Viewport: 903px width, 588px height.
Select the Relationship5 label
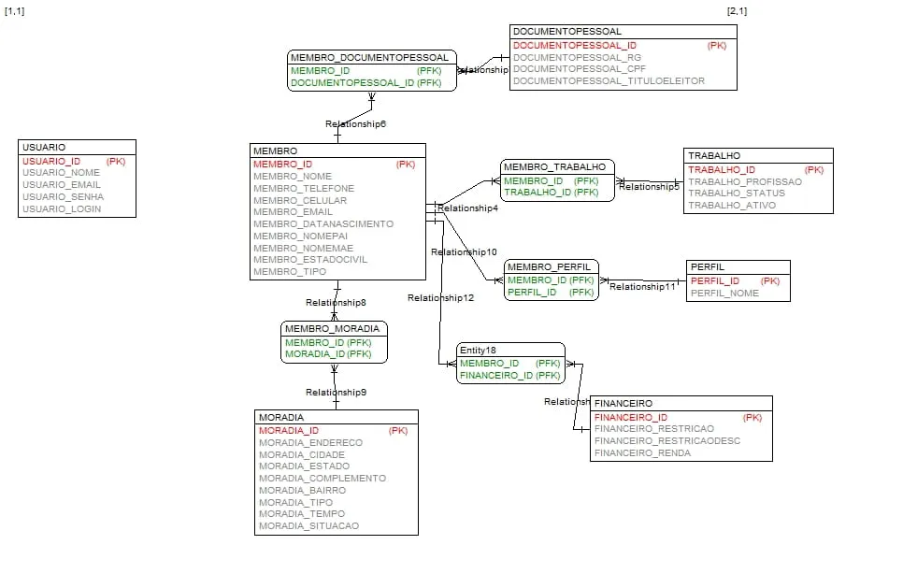(649, 187)
